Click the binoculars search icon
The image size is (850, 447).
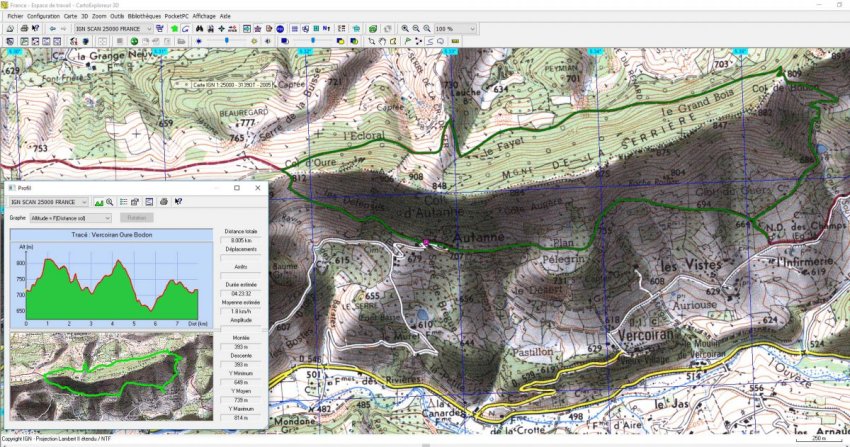[199, 28]
